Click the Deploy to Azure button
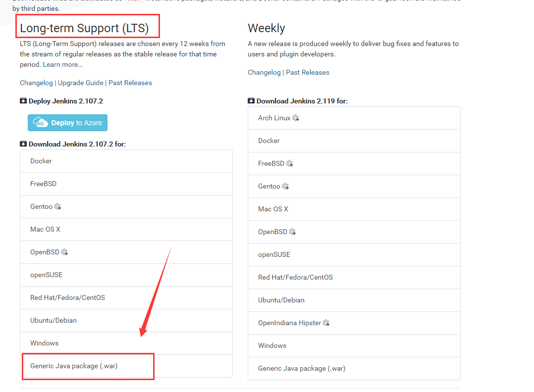Viewport: 534px width, 392px height. point(67,123)
